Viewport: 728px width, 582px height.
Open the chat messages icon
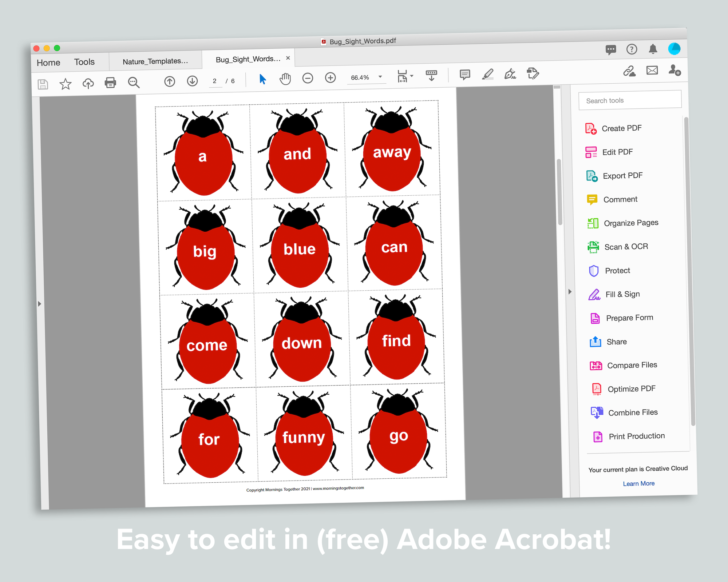point(611,49)
